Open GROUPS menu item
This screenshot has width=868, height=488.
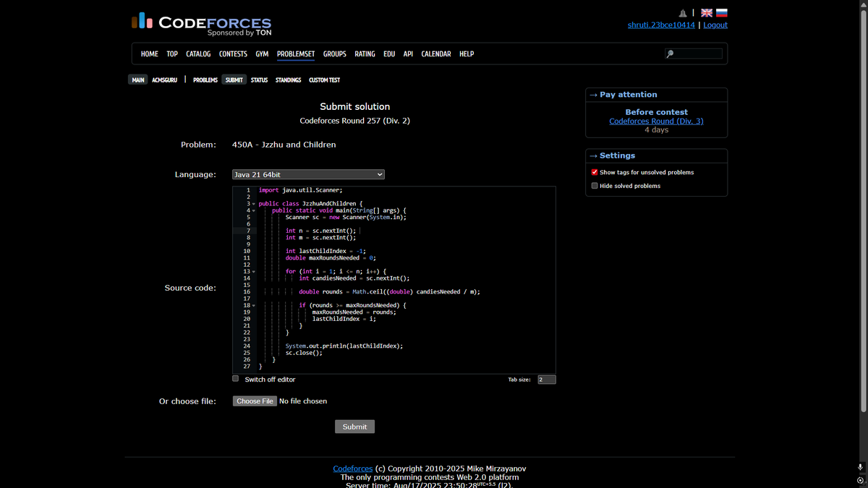335,54
